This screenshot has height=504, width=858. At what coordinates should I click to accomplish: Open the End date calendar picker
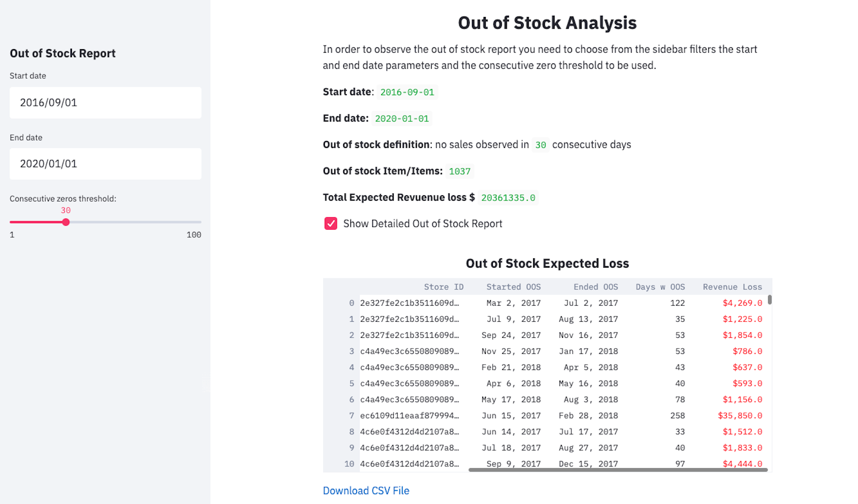pyautogui.click(x=105, y=164)
